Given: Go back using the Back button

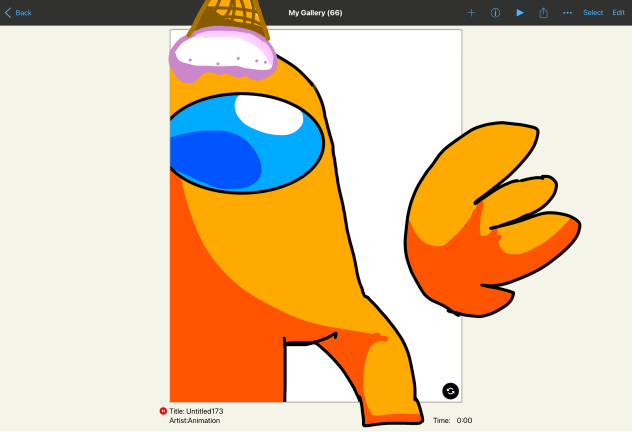Looking at the screenshot, I should click(18, 13).
